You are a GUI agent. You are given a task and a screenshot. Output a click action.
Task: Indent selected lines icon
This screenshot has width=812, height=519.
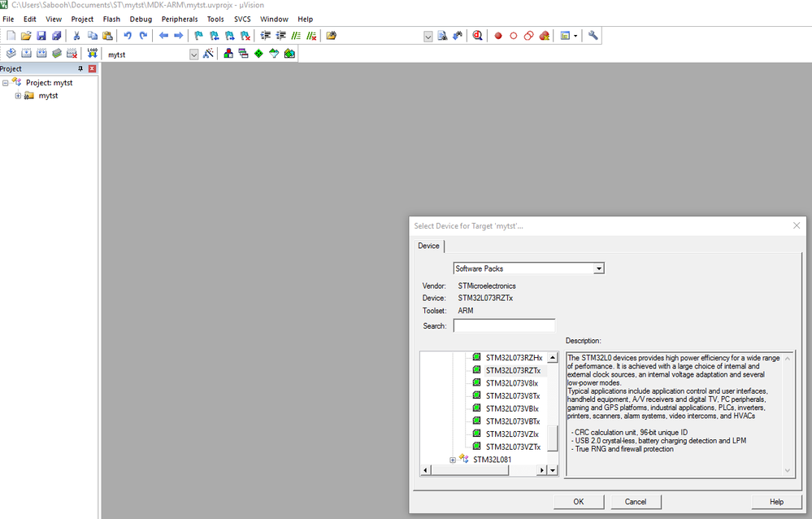265,36
